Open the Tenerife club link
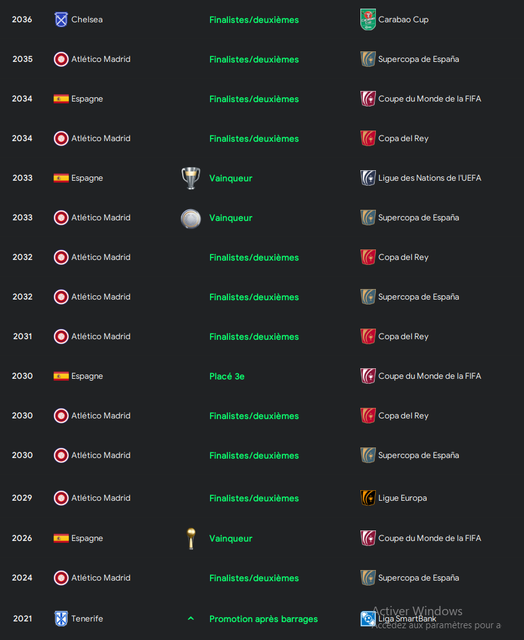Screen dimensions: 524x640 click(87, 619)
